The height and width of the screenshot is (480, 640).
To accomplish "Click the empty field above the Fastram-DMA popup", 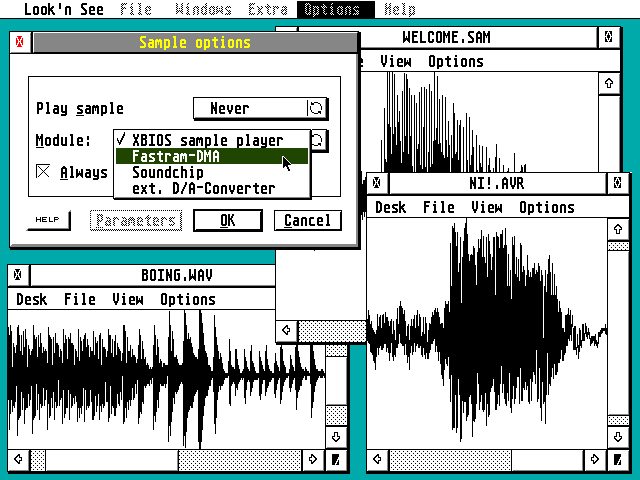I will tap(259, 108).
